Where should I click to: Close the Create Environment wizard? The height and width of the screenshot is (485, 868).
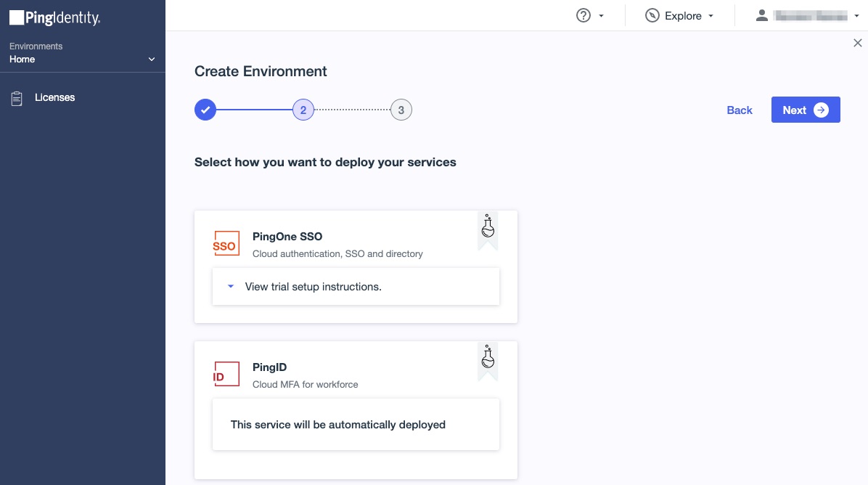(x=857, y=44)
